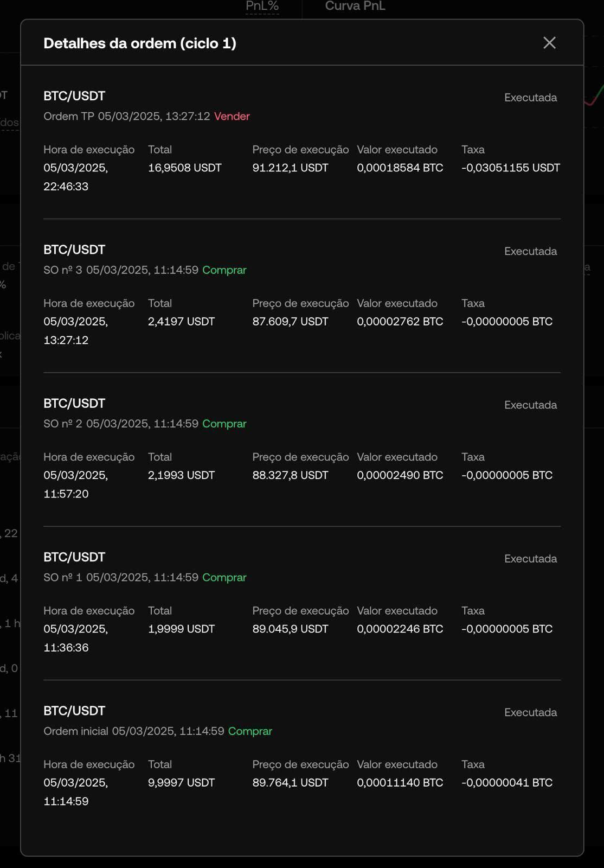The image size is (604, 868).
Task: Switch to the PnL% tab
Action: pyautogui.click(x=262, y=6)
